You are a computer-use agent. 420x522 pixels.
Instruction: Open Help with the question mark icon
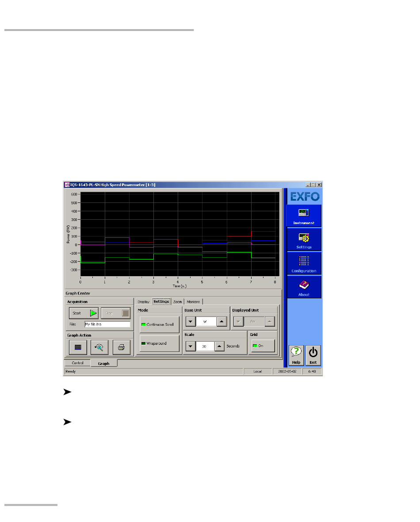click(296, 355)
